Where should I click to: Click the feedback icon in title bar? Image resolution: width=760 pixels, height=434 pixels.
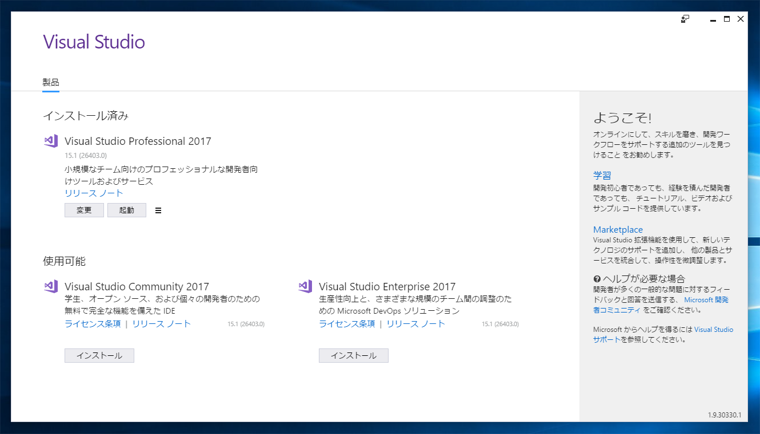(x=685, y=19)
